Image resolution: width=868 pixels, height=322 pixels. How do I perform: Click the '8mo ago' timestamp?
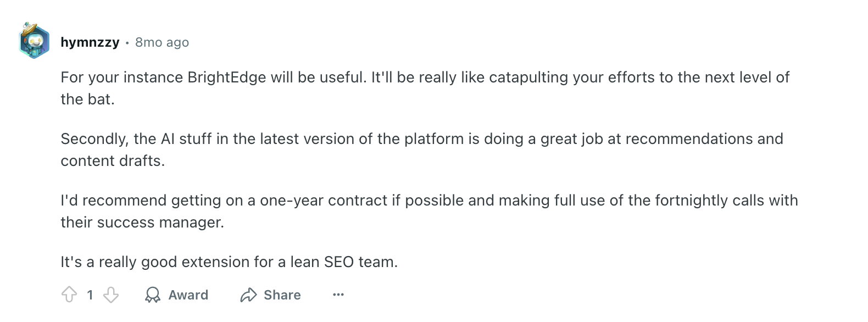(x=162, y=42)
